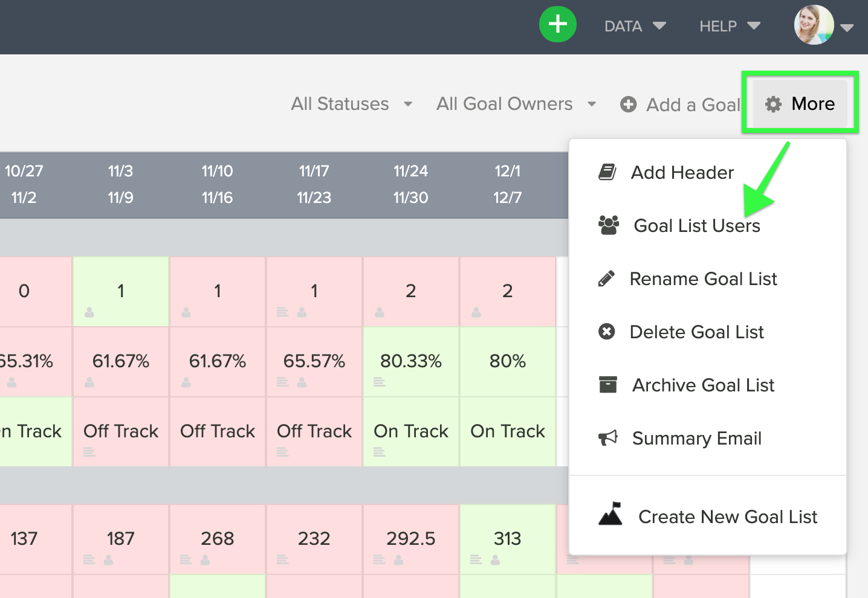This screenshot has height=598, width=868.
Task: Click the 11/3 – 11/9 week header
Action: coord(121,184)
